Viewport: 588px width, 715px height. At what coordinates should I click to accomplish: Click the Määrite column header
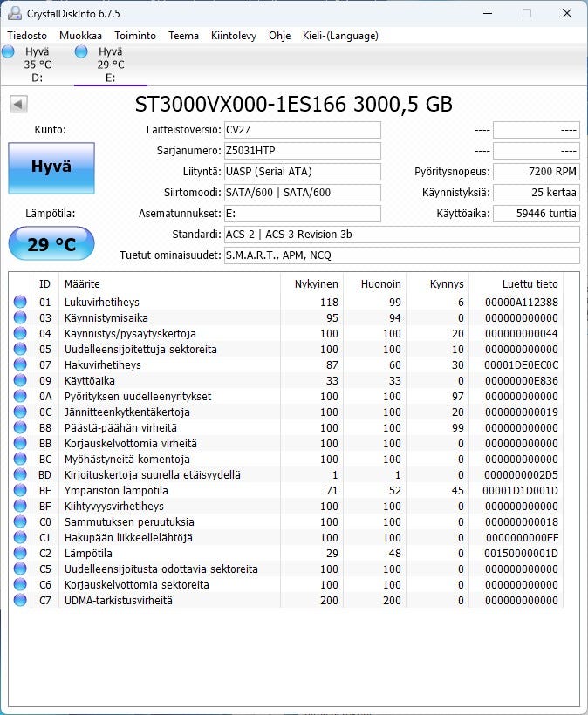click(169, 283)
